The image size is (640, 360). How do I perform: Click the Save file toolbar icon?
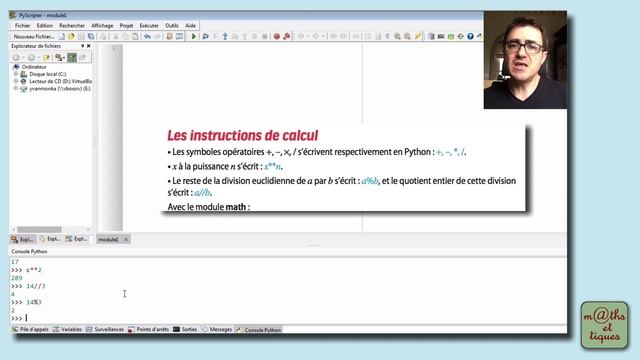[x=81, y=36]
